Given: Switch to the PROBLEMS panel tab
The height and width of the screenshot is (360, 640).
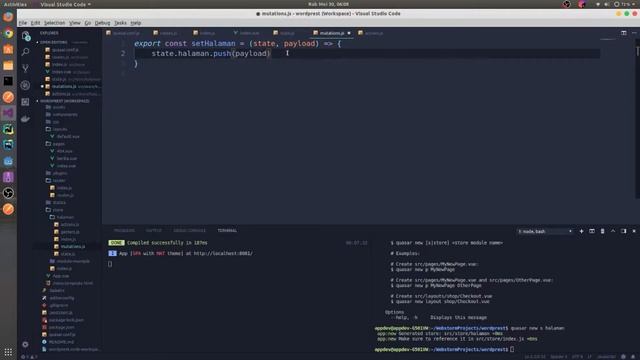Looking at the screenshot, I should pyautogui.click(x=124, y=231).
